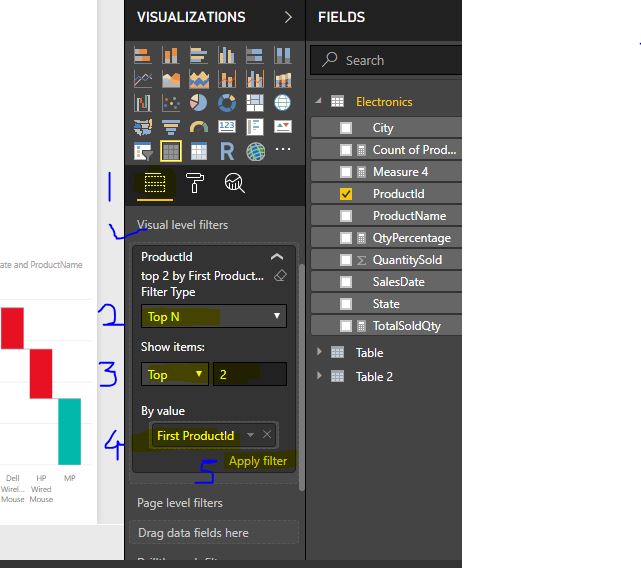Image resolution: width=641 pixels, height=568 pixels.
Task: Expand the Table 2 fields list
Action: 319,375
